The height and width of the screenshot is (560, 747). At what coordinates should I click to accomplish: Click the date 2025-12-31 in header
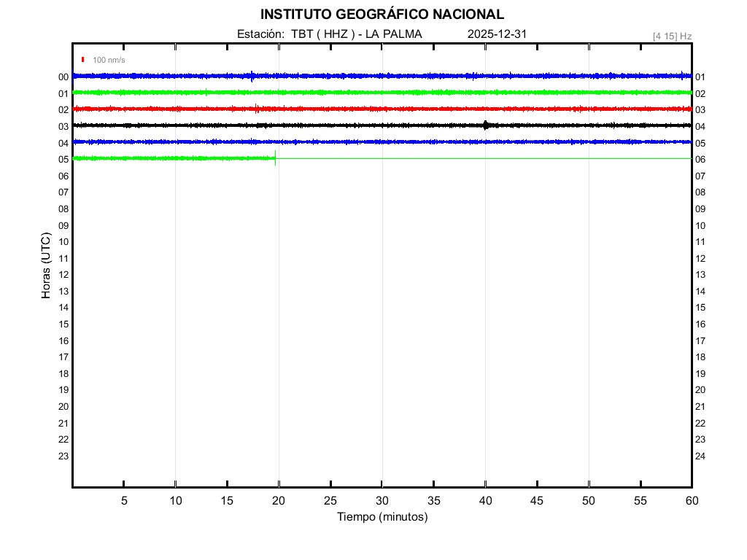click(x=497, y=34)
